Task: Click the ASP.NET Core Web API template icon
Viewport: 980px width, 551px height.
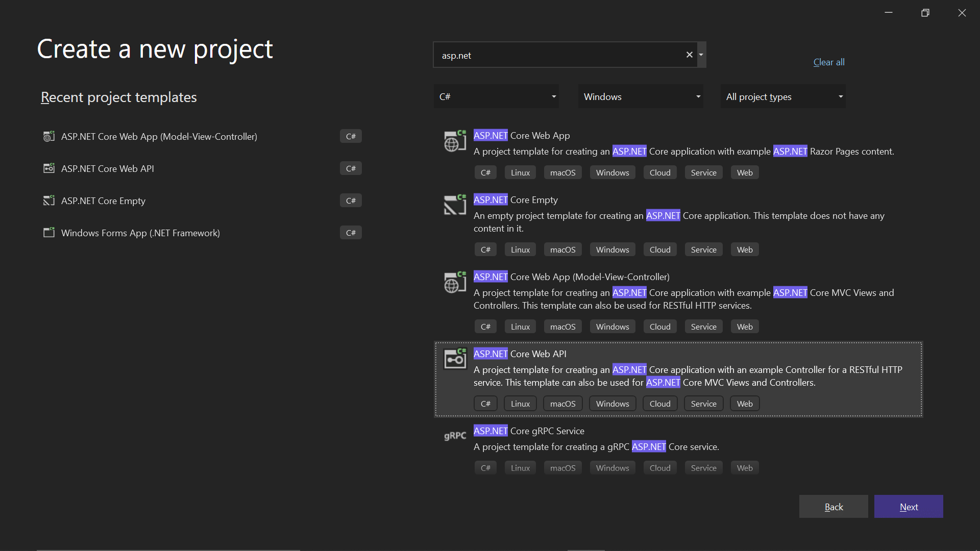Action: (x=455, y=359)
